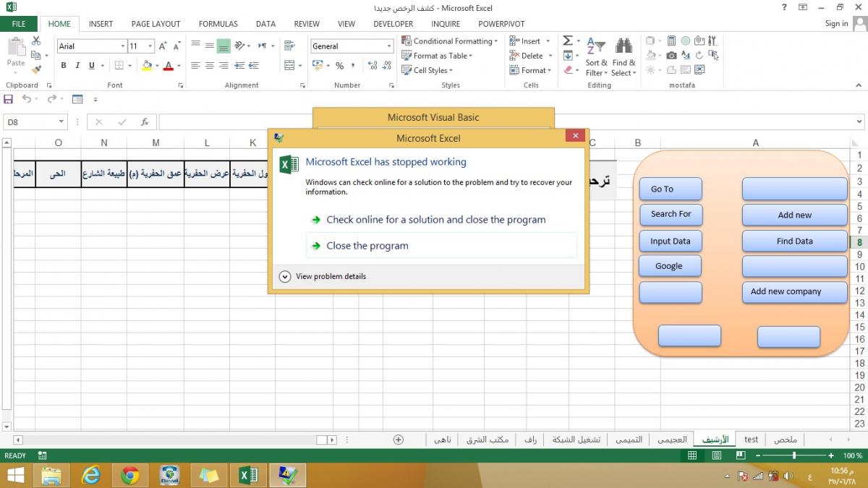Toggle Middle Align in Alignment group
Viewport: 868px width, 488px height.
(210, 46)
